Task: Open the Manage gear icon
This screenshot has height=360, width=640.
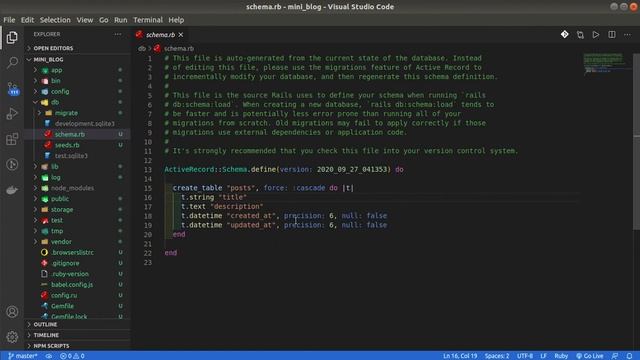Action: (x=12, y=337)
